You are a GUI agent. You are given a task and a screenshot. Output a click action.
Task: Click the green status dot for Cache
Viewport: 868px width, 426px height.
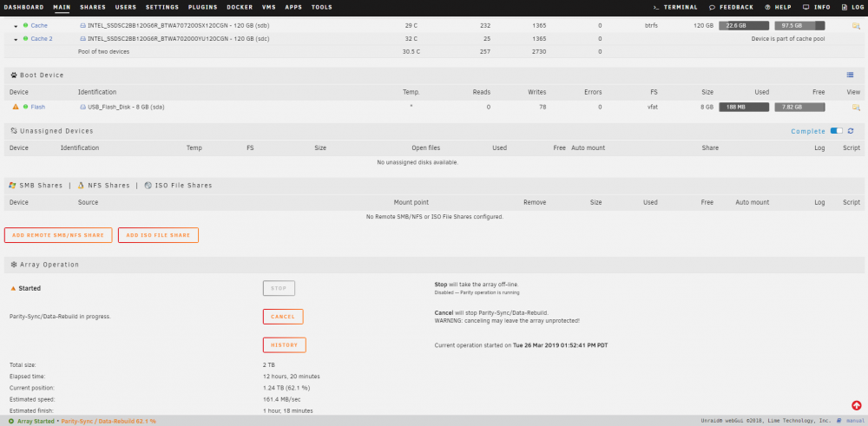[x=25, y=25]
